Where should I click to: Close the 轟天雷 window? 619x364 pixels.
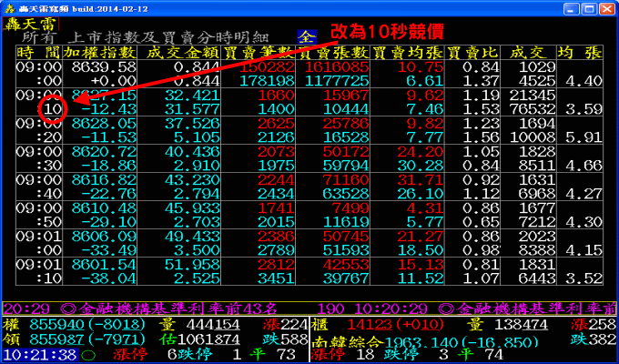(607, 9)
